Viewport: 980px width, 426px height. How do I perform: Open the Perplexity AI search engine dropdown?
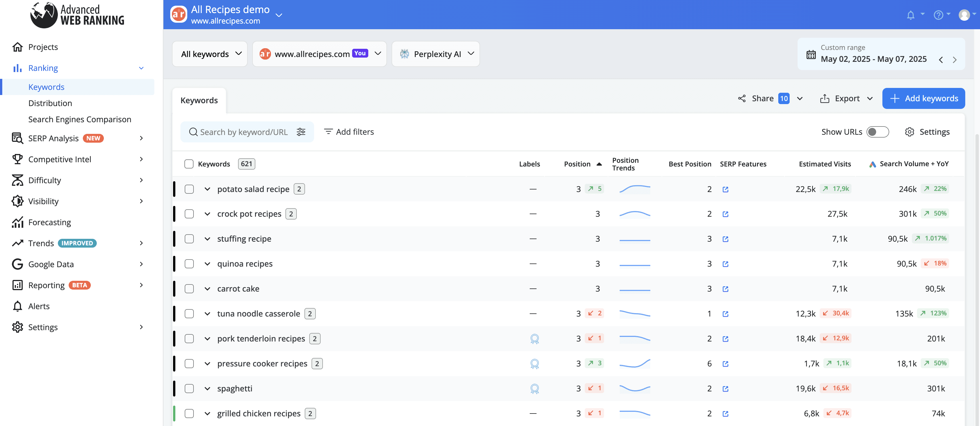click(x=436, y=54)
